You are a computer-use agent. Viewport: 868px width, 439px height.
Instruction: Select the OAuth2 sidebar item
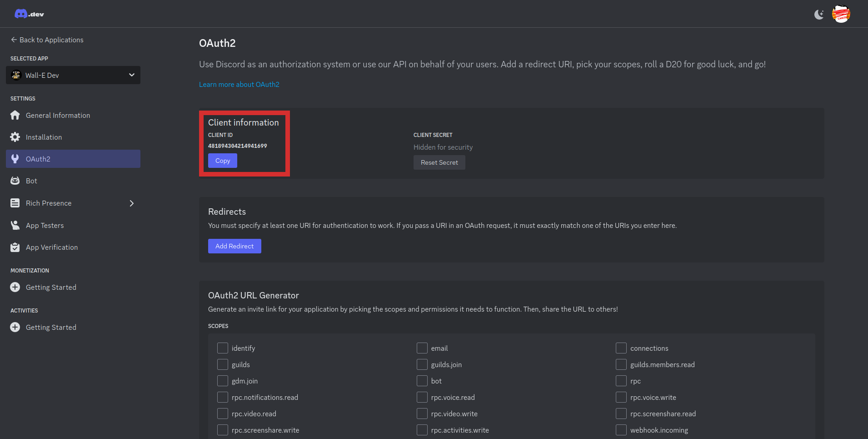(73, 159)
